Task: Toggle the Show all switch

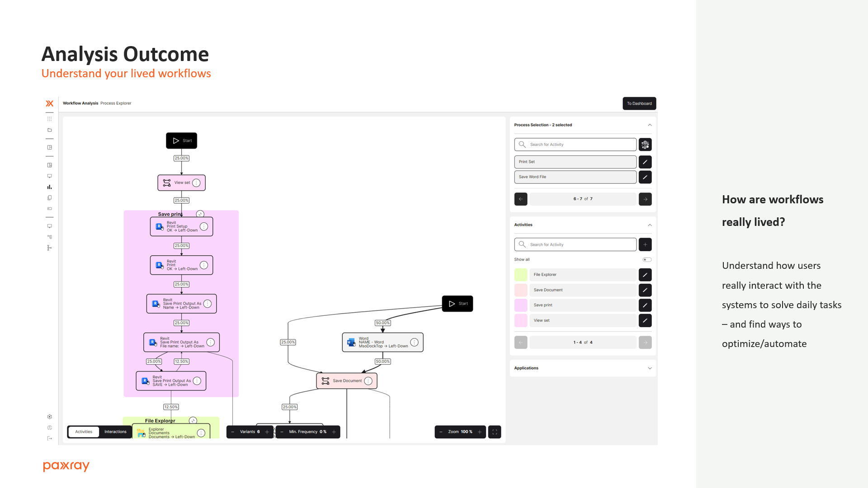Action: (x=647, y=260)
